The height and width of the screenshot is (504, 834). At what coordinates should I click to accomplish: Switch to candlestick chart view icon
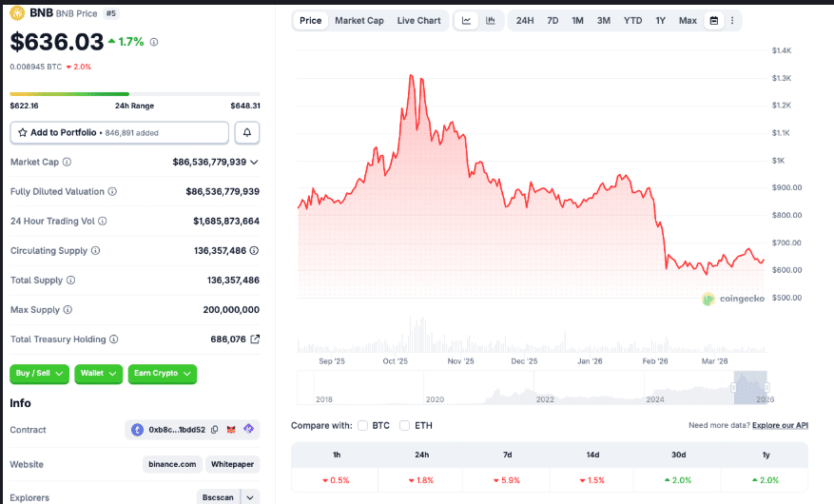coord(491,20)
